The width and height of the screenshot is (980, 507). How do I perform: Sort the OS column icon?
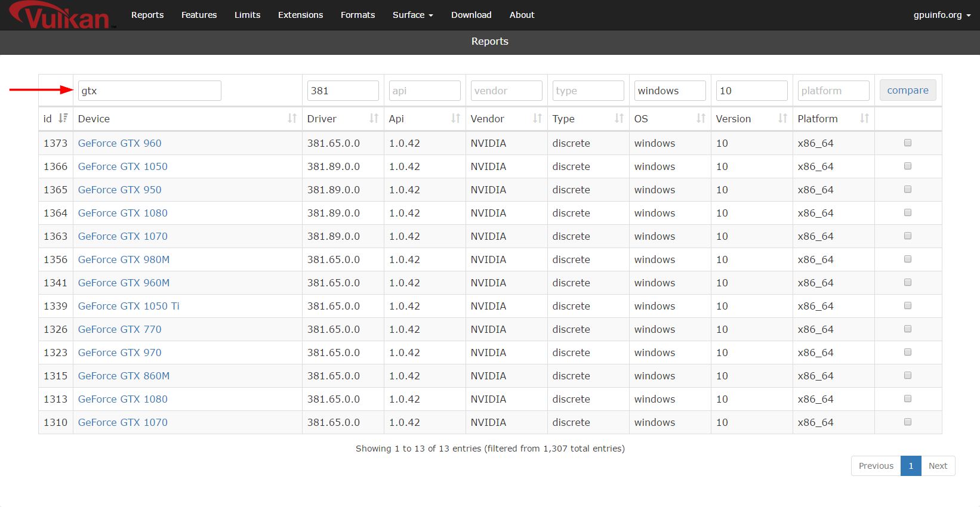click(x=701, y=118)
